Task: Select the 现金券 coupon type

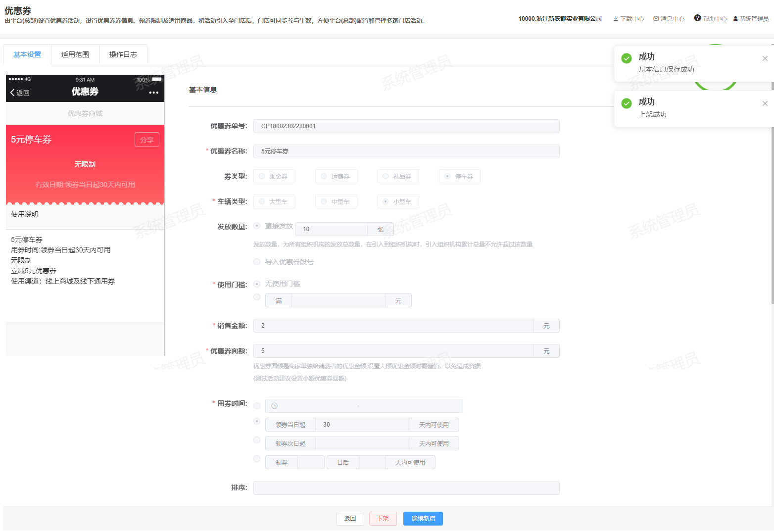Action: [x=274, y=176]
